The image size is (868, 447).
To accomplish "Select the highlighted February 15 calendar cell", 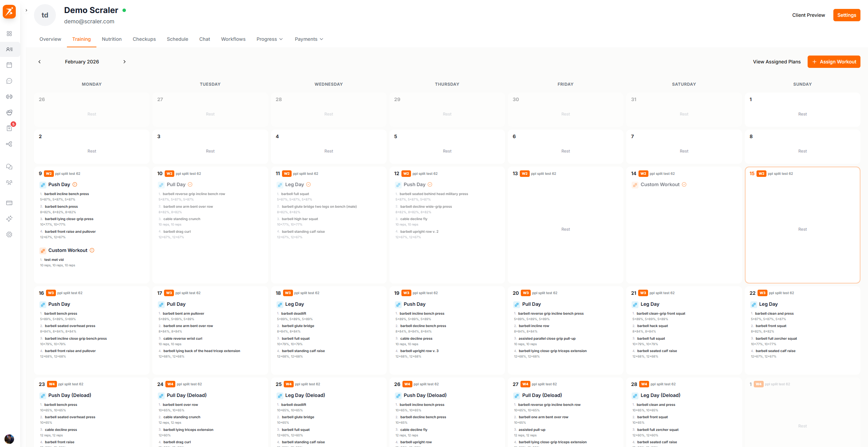I will pos(802,229).
